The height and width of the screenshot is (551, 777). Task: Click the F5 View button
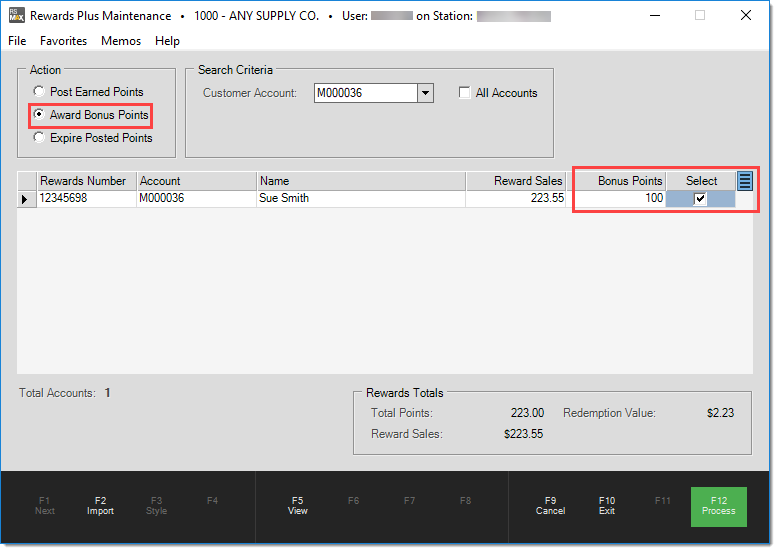click(297, 506)
